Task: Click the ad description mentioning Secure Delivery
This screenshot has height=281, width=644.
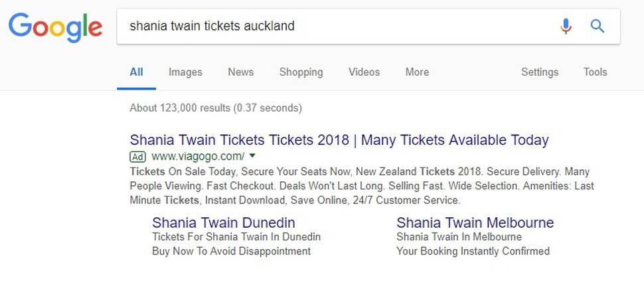Action: pos(362,186)
